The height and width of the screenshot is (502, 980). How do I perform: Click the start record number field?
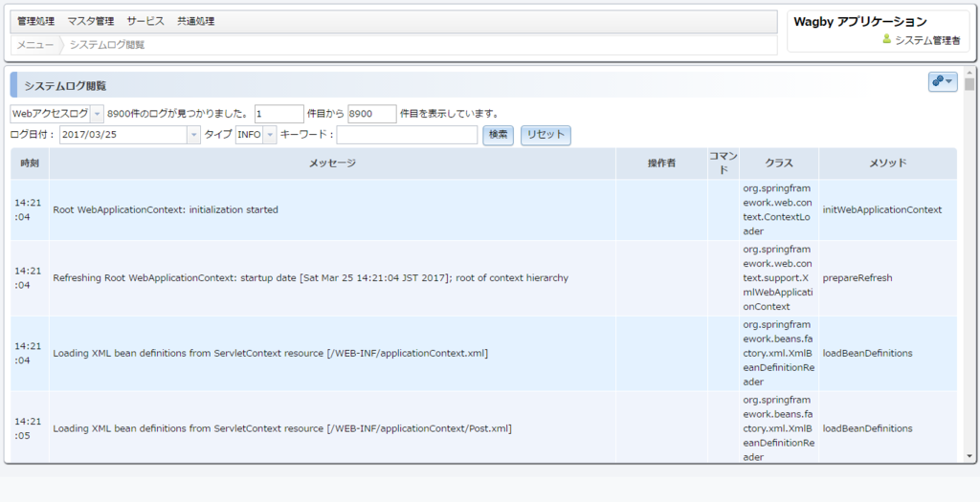coord(278,114)
